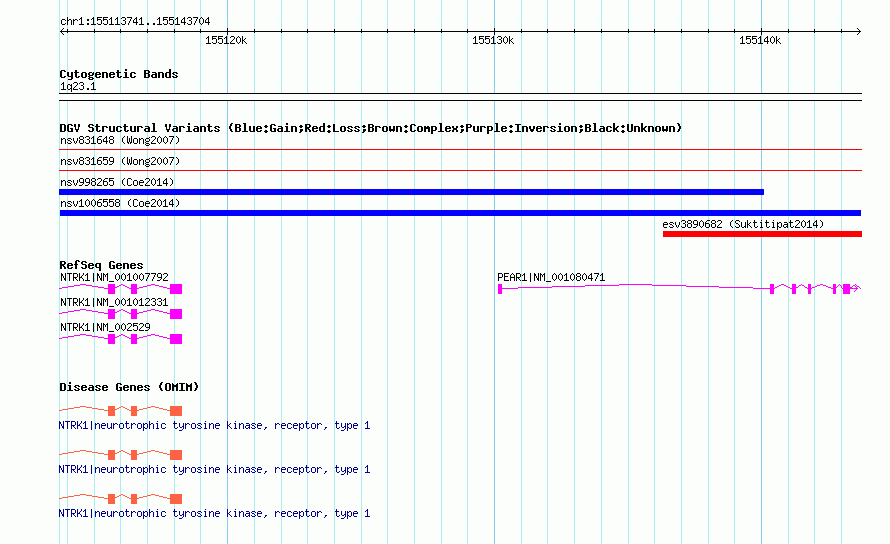Click the third OMIM NTRK1 orange gene glyph
890x544 pixels.
(x=120, y=499)
